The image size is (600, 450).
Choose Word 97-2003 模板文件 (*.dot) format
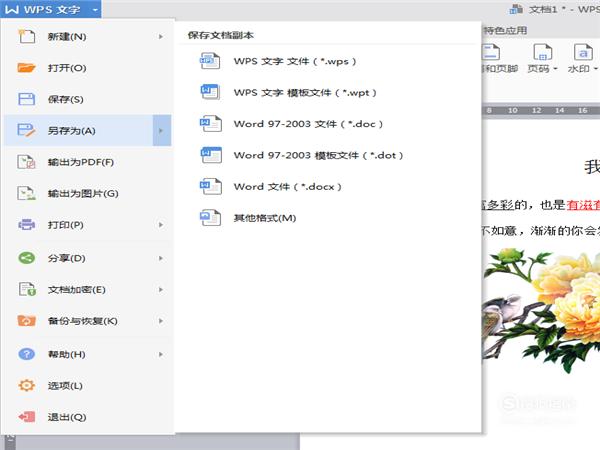click(x=318, y=155)
